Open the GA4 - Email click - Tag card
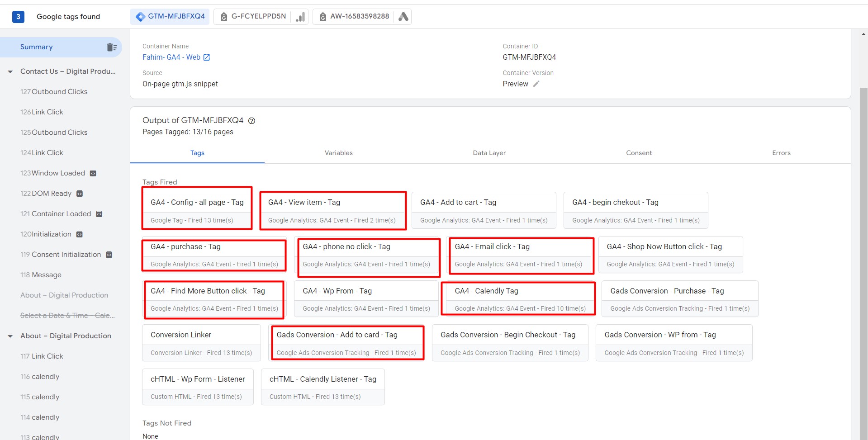This screenshot has width=868, height=440. point(518,255)
